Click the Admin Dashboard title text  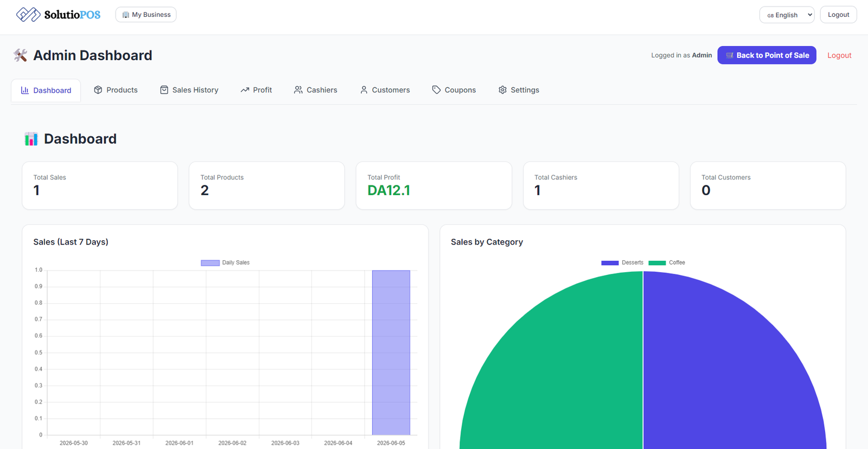coord(93,55)
